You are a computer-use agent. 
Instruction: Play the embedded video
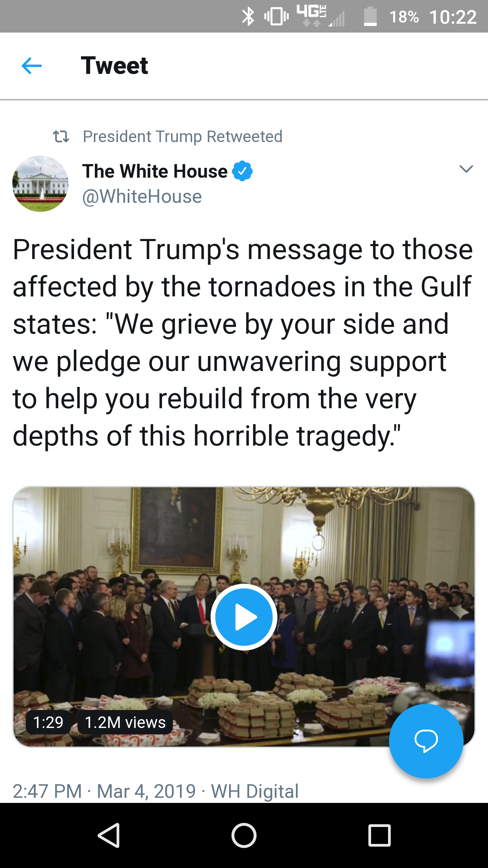[x=244, y=617]
